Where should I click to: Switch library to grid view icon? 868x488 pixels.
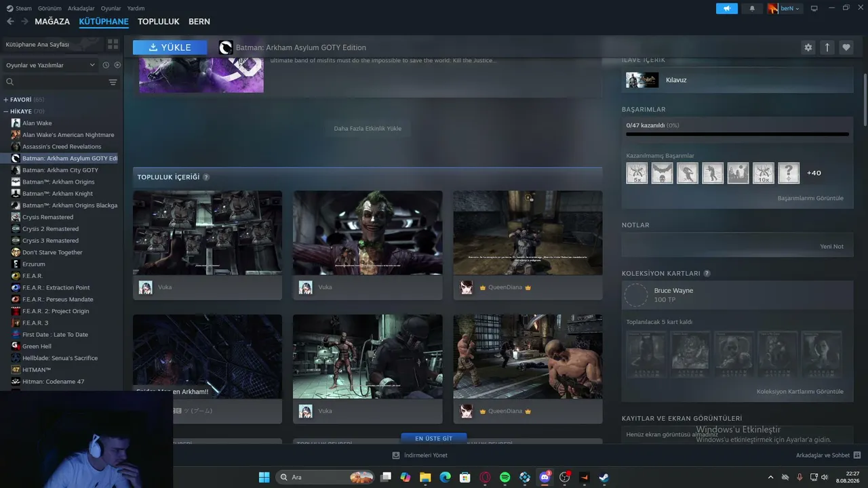pos(113,44)
